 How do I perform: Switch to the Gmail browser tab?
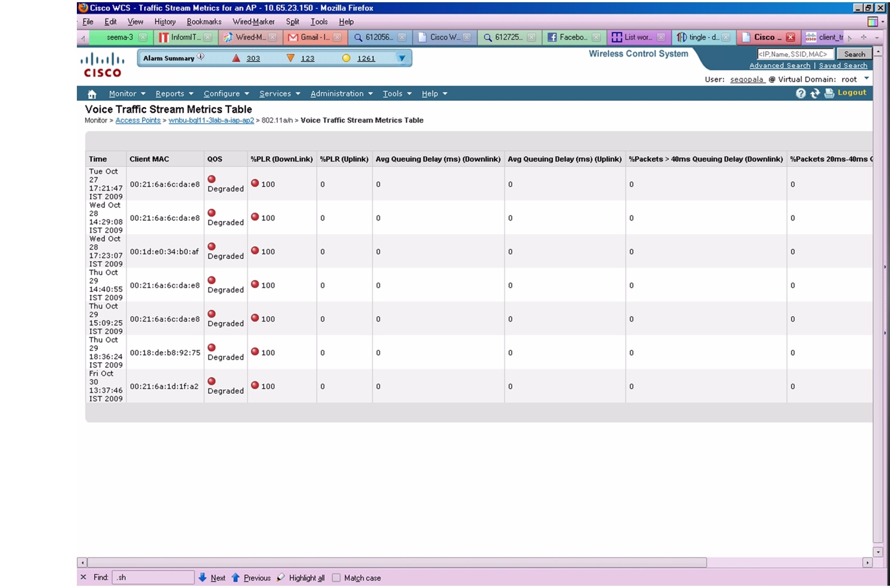pos(313,37)
